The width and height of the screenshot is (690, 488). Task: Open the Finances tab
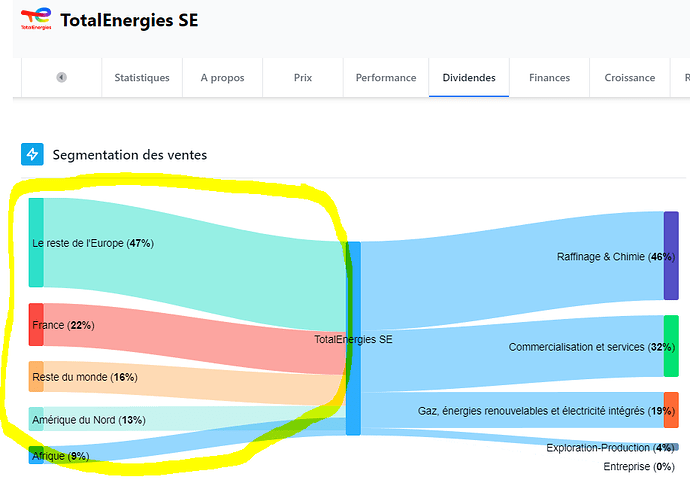pos(549,77)
